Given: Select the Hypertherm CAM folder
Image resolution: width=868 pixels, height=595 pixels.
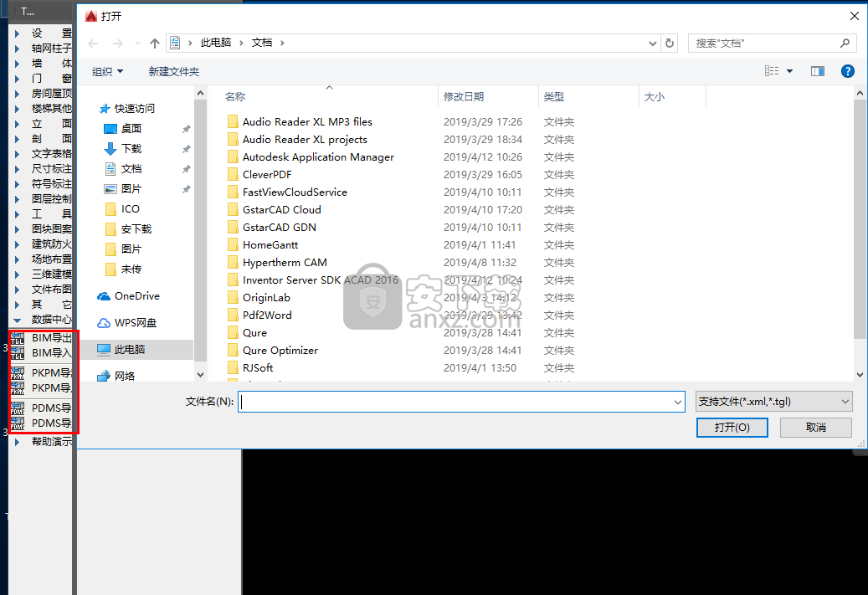Looking at the screenshot, I should click(285, 263).
